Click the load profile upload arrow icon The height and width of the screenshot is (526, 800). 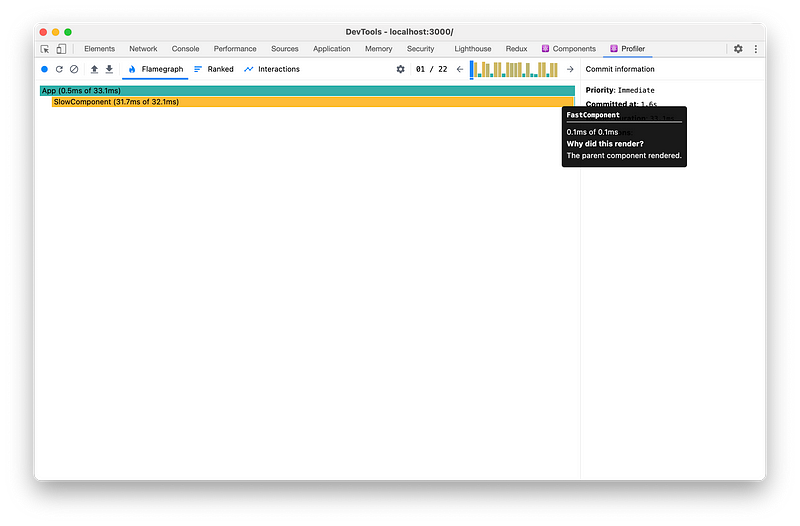pos(94,69)
